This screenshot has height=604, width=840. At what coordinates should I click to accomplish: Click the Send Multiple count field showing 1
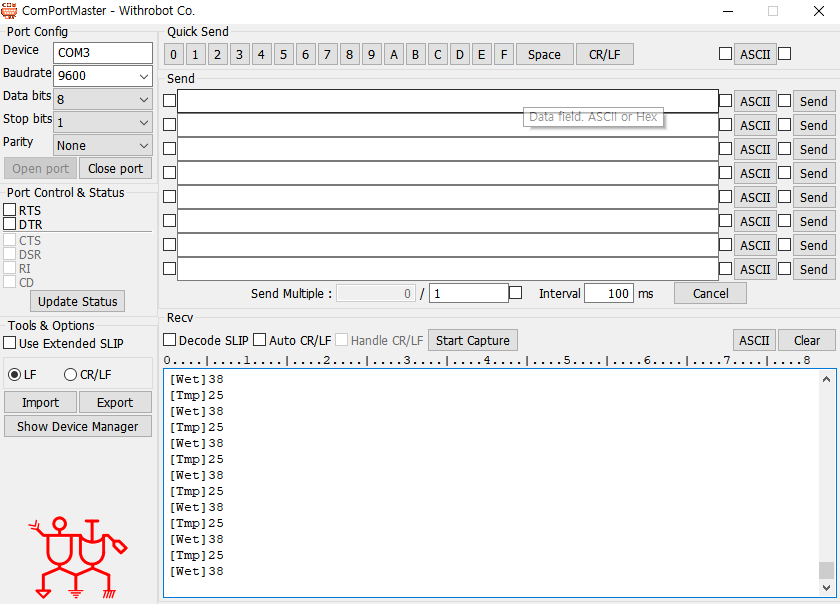(469, 293)
